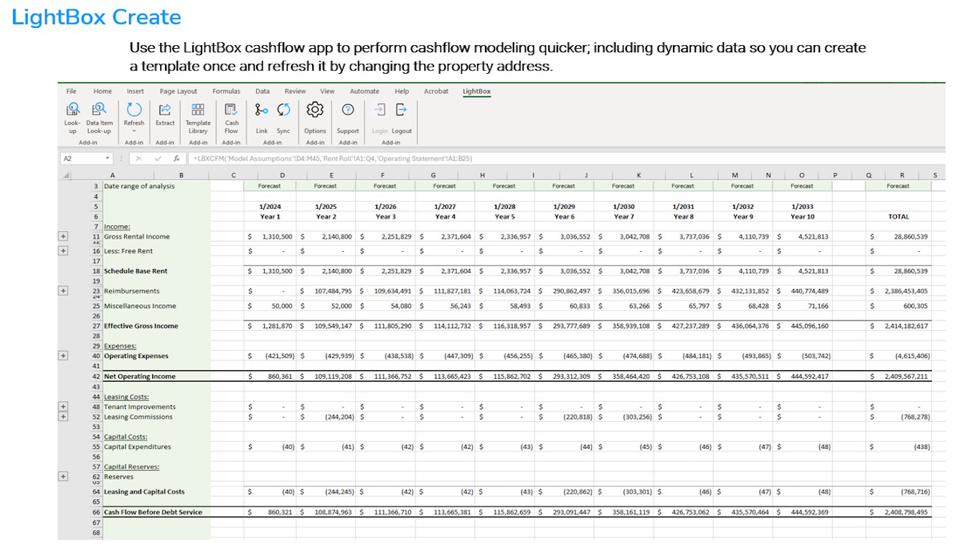Select the 2,409,567,211 Net Operating Income total
This screenshot has width=980, height=551.
coord(898,376)
